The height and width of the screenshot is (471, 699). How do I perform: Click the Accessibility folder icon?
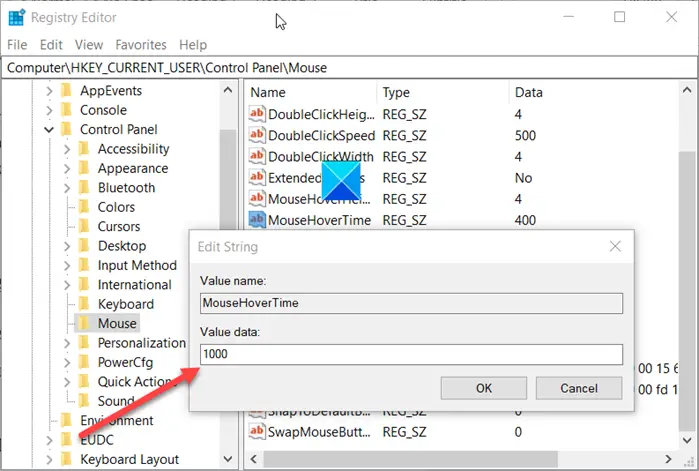84,148
